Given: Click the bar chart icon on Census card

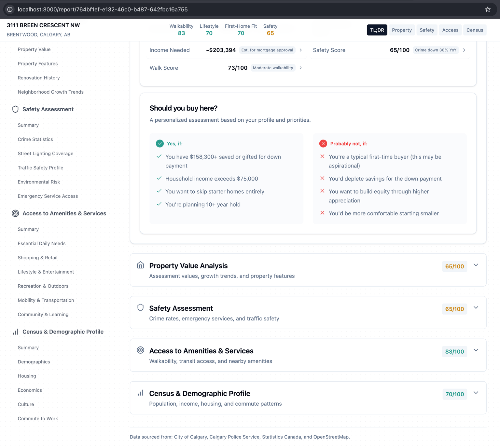Looking at the screenshot, I should [140, 393].
